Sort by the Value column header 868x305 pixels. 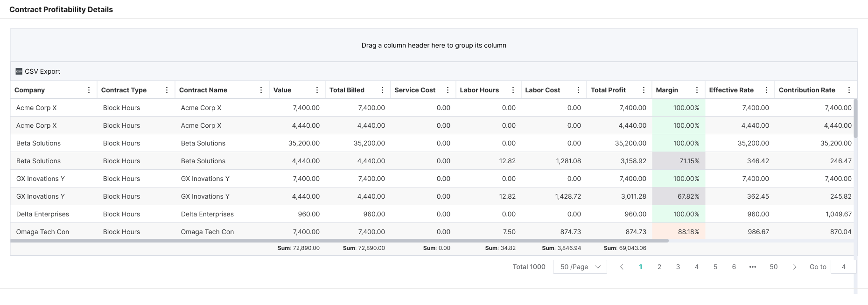point(282,90)
